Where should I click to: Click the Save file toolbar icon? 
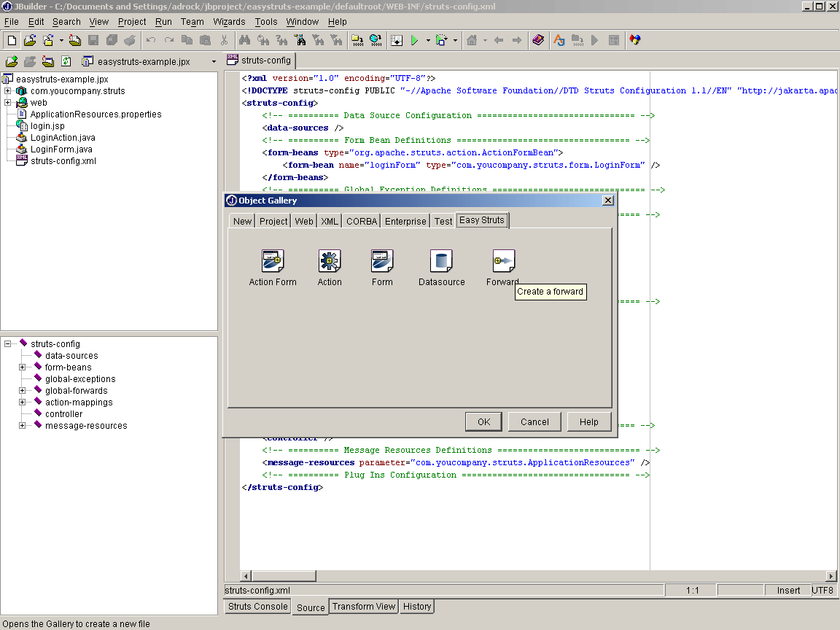point(93,41)
